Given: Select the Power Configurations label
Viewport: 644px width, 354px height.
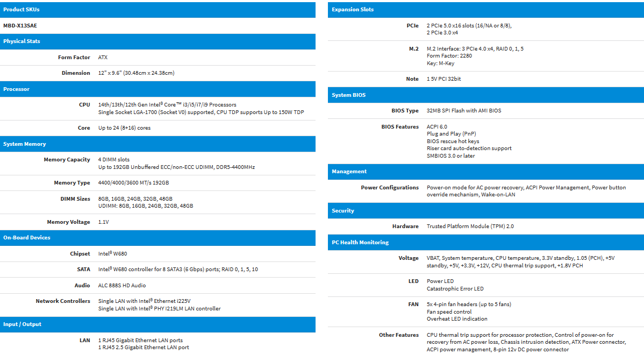Looking at the screenshot, I should (390, 187).
